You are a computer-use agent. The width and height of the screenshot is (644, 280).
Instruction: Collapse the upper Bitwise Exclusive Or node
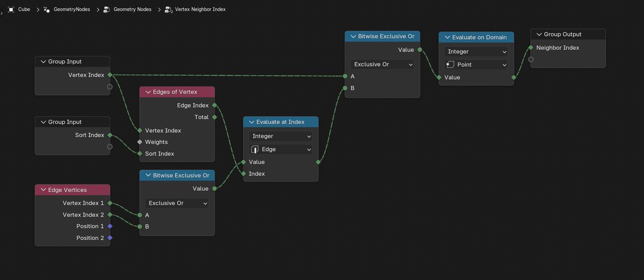353,37
